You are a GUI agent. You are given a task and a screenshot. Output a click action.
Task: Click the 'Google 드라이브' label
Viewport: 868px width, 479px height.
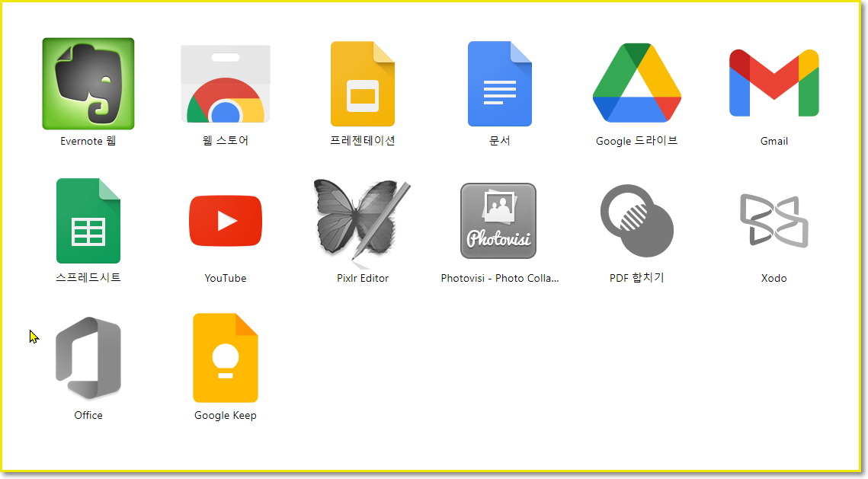click(636, 140)
